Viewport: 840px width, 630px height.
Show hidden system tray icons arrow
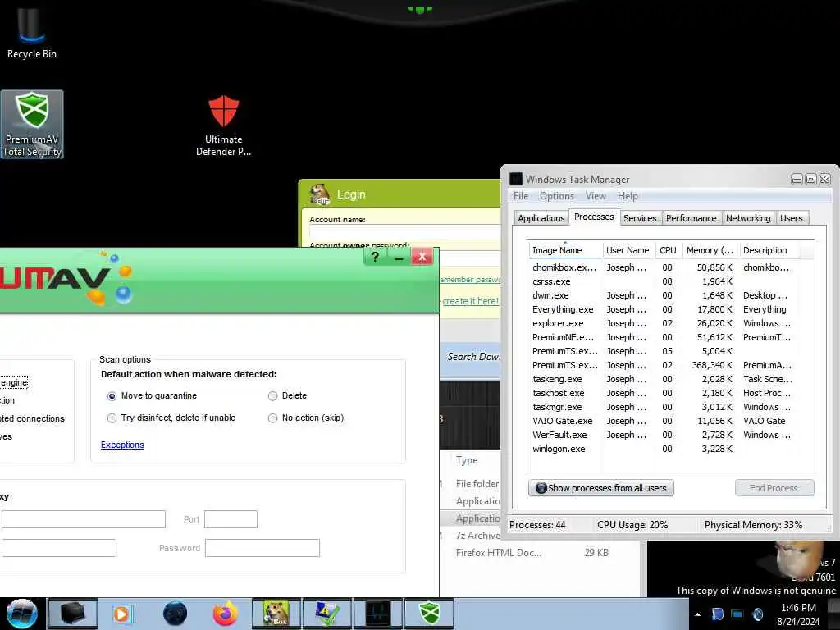coord(697,614)
